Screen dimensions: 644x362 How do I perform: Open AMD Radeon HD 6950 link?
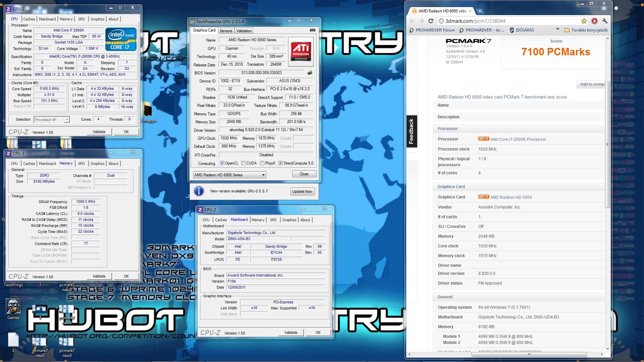pyautogui.click(x=511, y=197)
